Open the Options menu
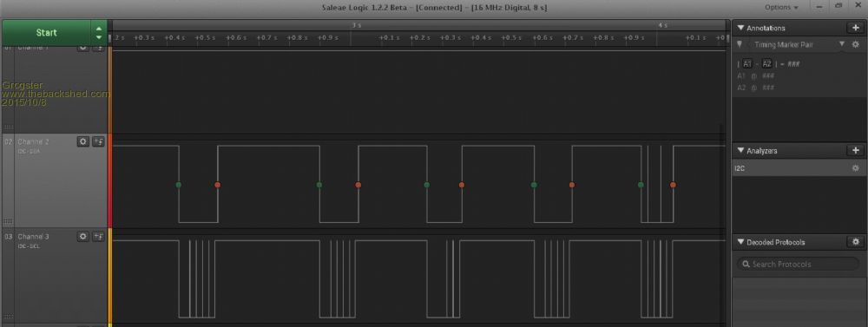The width and height of the screenshot is (868, 327). coord(781,7)
